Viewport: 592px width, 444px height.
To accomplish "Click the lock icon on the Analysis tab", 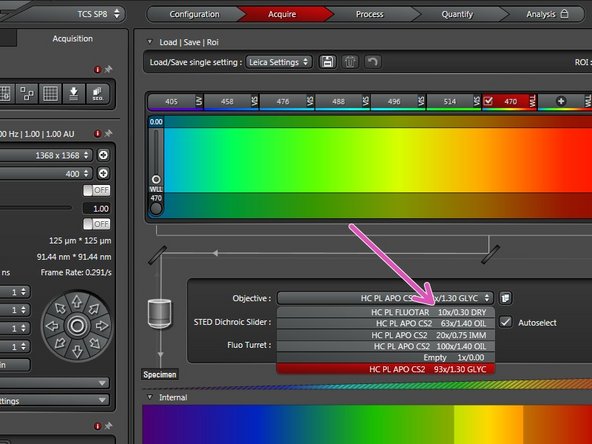I will (564, 14).
